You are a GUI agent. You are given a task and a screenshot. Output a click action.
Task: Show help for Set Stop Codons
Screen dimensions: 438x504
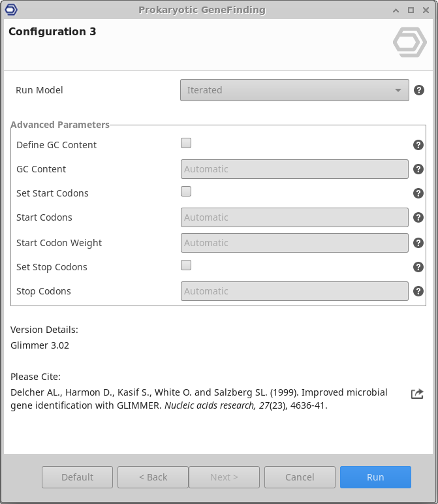(x=418, y=267)
